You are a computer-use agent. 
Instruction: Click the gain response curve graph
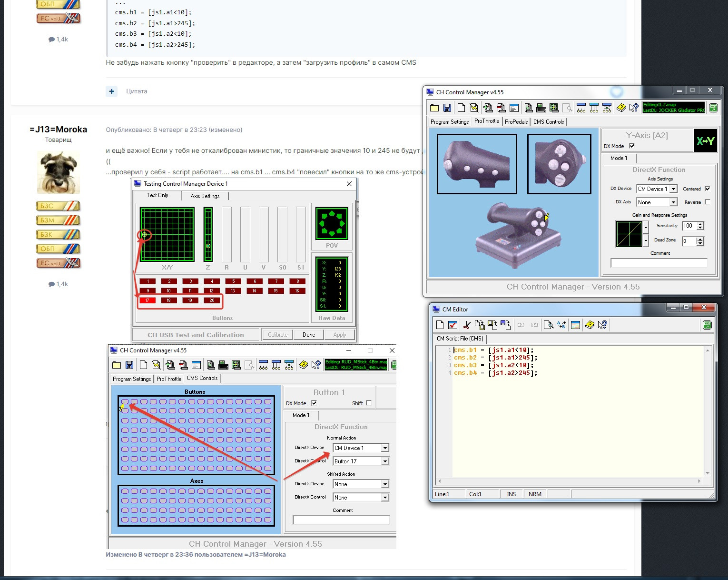tap(629, 234)
